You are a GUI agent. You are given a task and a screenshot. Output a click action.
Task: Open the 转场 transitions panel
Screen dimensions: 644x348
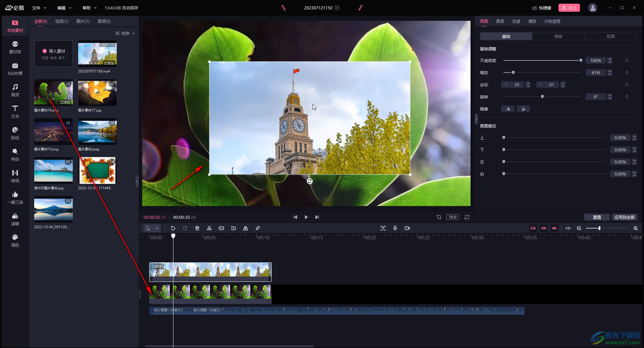[15, 177]
